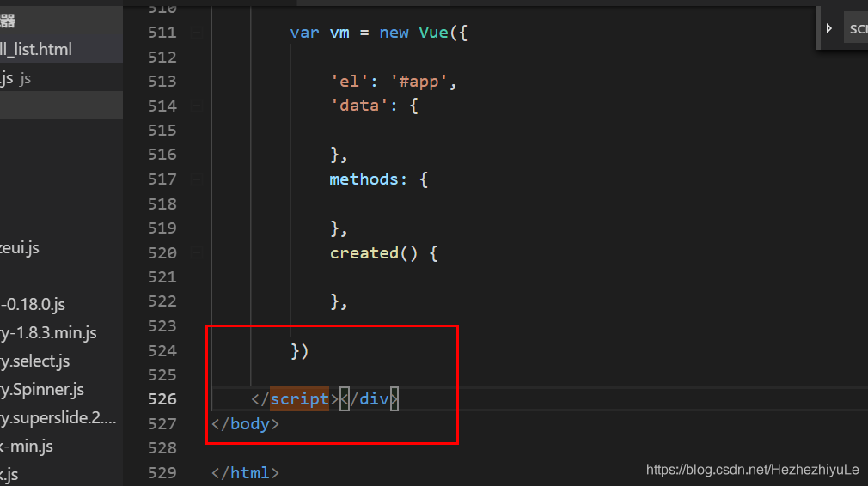Click the '#app' string on line 513
Viewport: 868px width, 486px height.
pos(419,82)
